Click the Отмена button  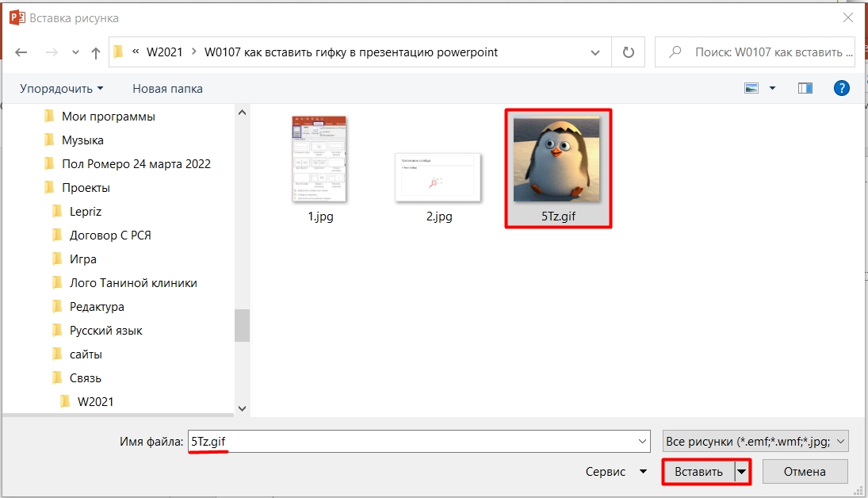805,472
